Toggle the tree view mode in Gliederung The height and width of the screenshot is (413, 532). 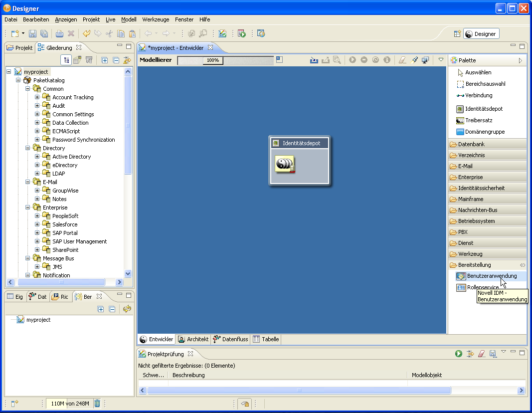pyautogui.click(x=66, y=60)
